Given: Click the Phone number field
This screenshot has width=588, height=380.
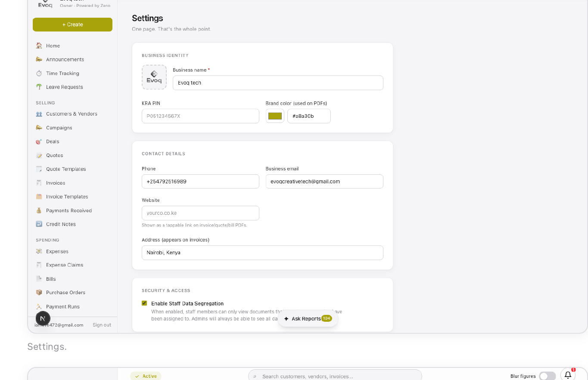Looking at the screenshot, I should [200, 182].
